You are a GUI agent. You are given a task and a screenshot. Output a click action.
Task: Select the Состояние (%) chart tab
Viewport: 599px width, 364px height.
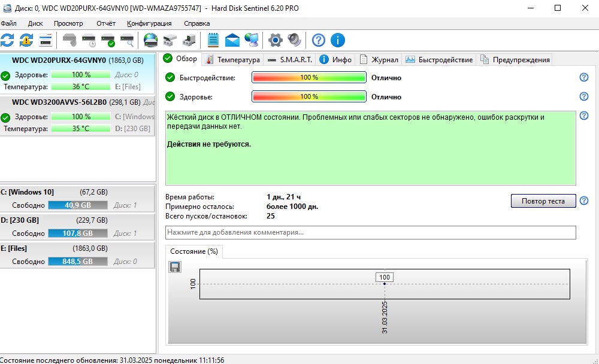[x=194, y=251]
